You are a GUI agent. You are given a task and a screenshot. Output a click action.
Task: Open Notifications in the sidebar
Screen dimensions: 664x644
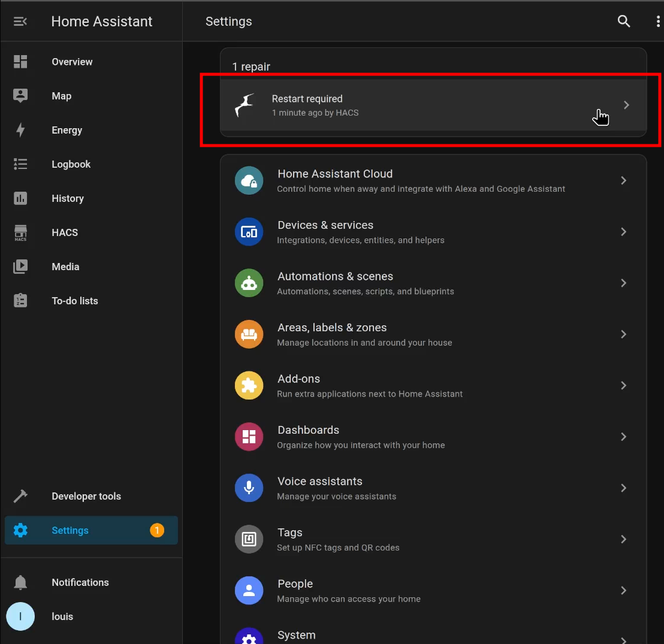coord(91,583)
